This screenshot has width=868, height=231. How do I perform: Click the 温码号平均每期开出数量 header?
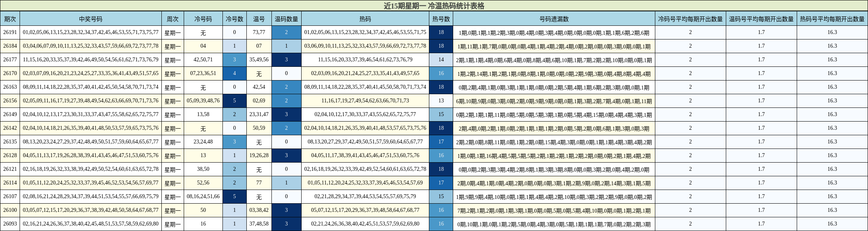coord(761,19)
